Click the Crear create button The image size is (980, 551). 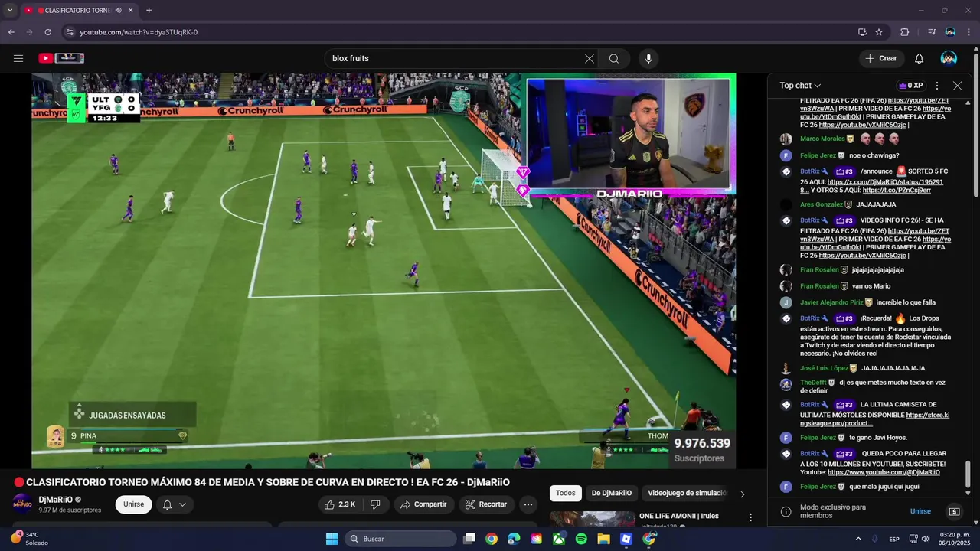880,58
